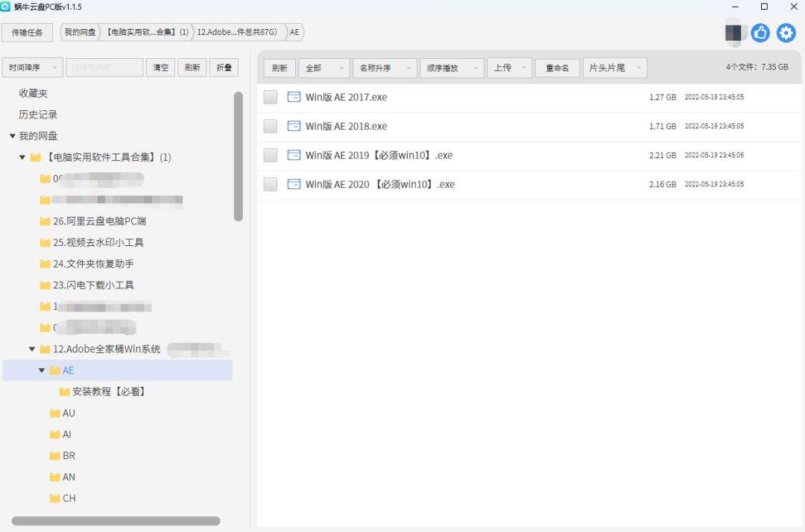The height and width of the screenshot is (532, 805).
Task: Open 收藏夹 in the sidebar
Action: point(34,93)
